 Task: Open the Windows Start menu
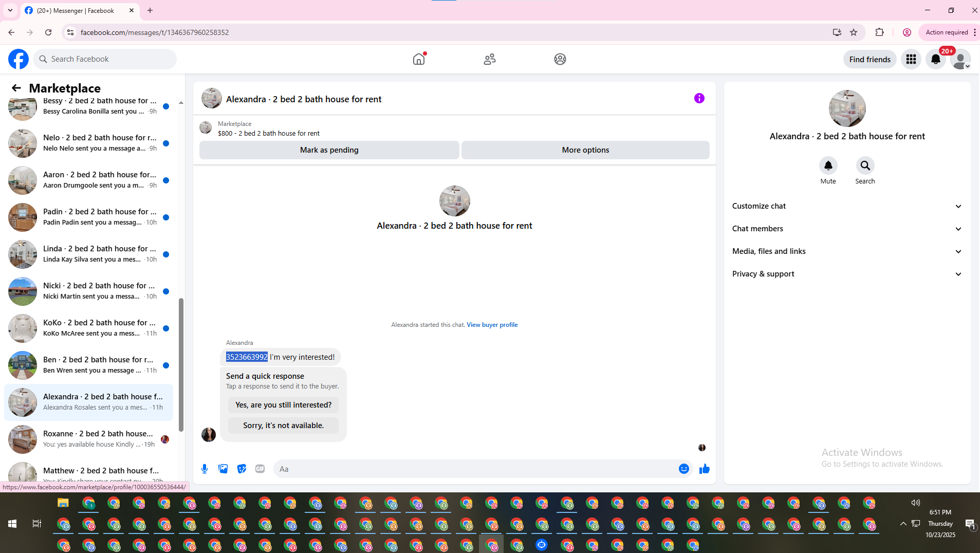tap(12, 524)
